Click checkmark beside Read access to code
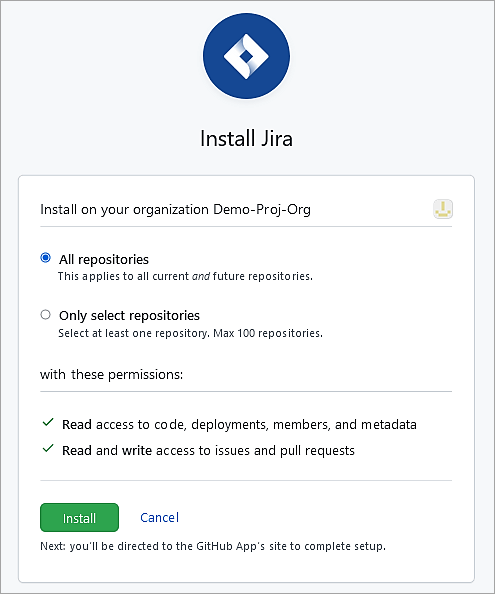The width and height of the screenshot is (495, 594). [x=48, y=422]
